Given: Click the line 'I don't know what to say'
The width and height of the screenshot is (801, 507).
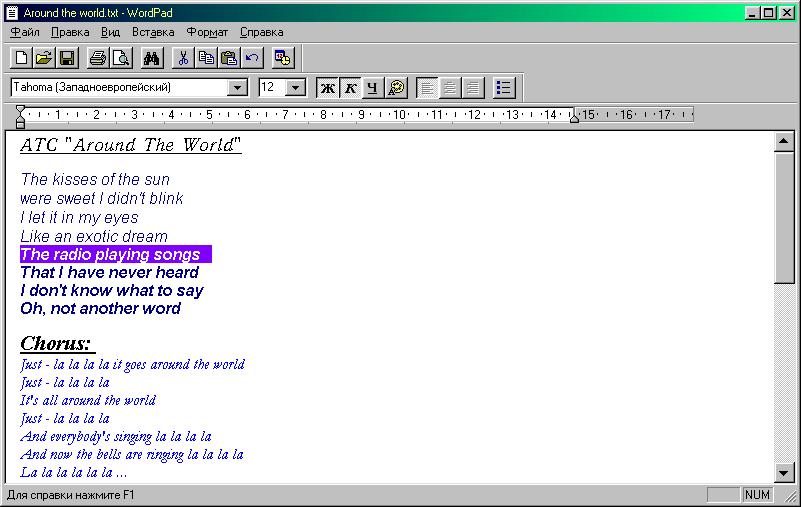Looking at the screenshot, I should point(112,291).
